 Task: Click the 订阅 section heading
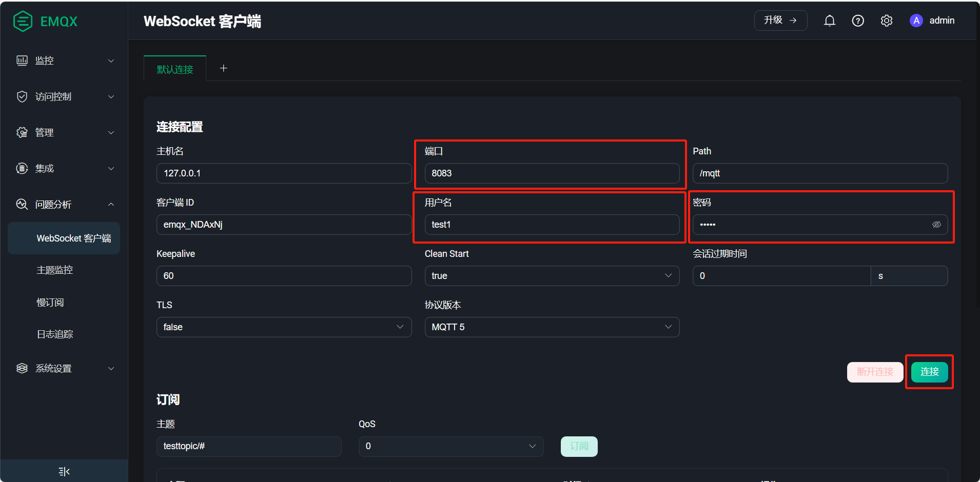[168, 399]
